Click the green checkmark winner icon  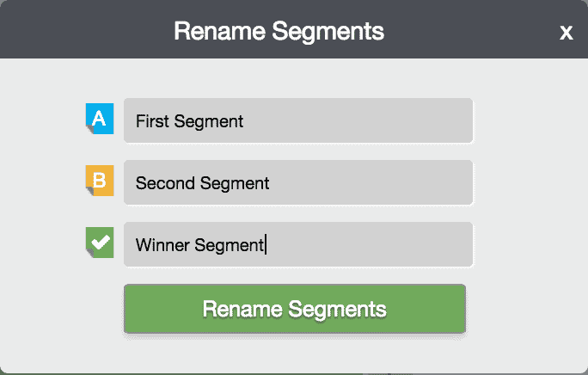coord(100,243)
